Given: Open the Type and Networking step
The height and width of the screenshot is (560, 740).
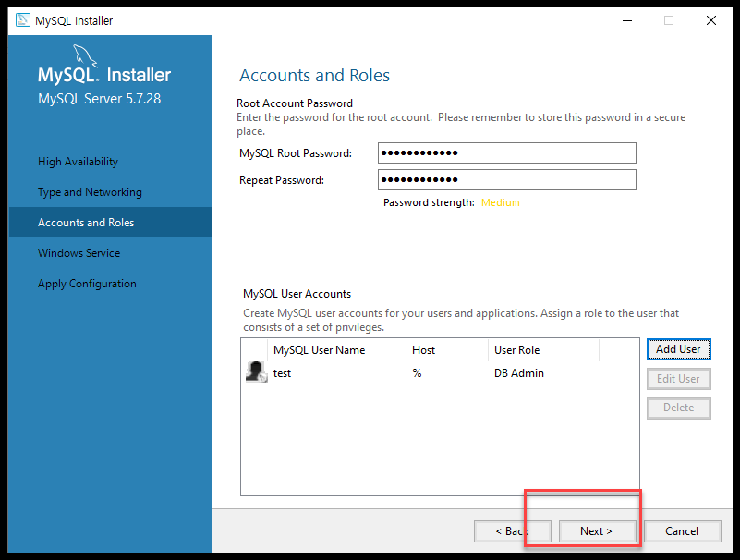Looking at the screenshot, I should pyautogui.click(x=90, y=192).
